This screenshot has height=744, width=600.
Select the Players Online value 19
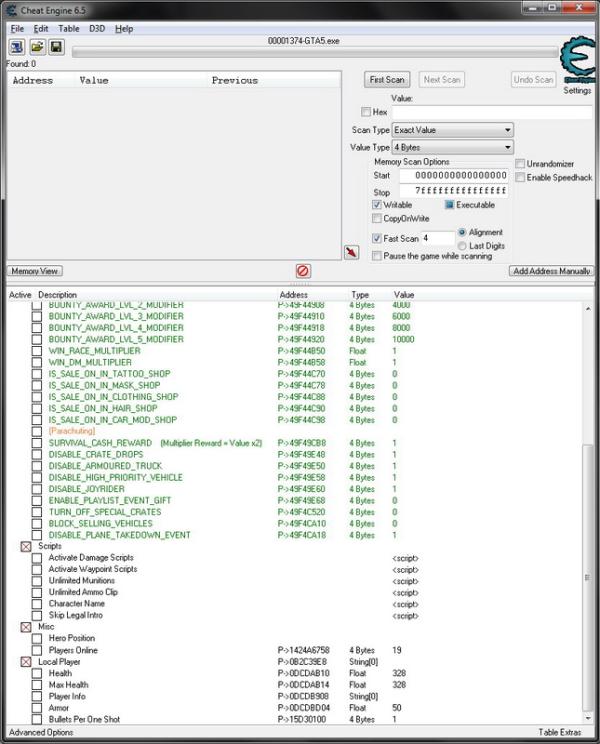click(397, 650)
